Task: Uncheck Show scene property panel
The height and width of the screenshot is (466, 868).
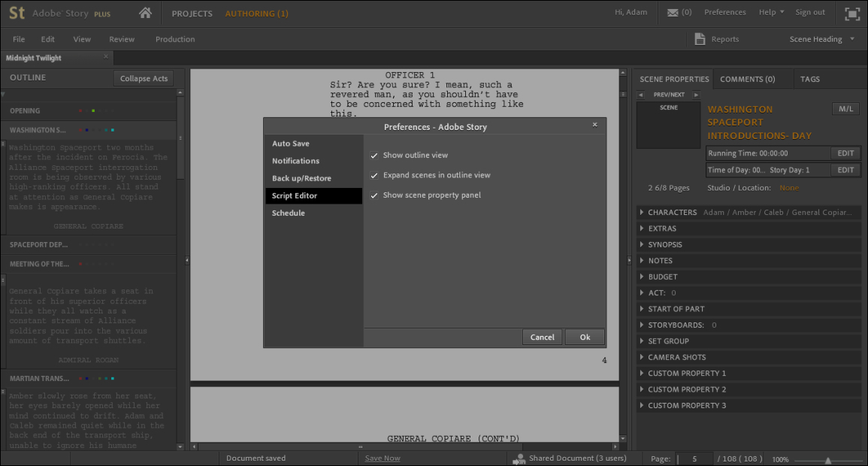Action: coord(374,195)
